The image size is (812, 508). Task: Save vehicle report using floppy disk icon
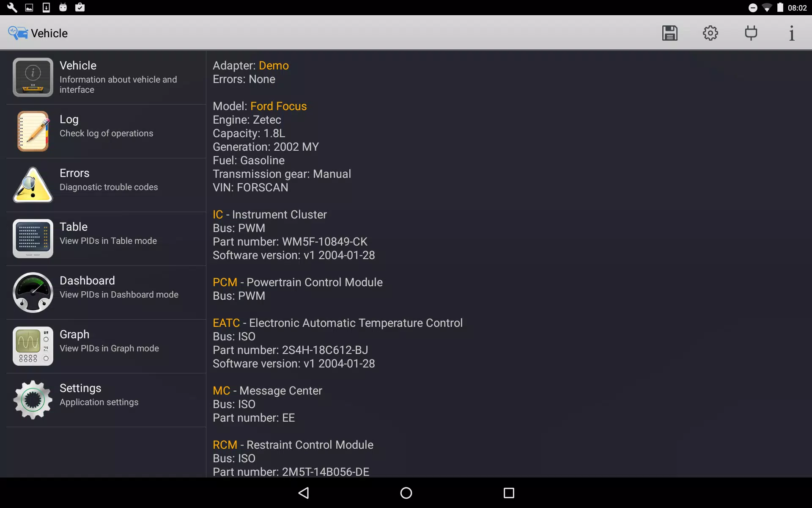(x=669, y=33)
